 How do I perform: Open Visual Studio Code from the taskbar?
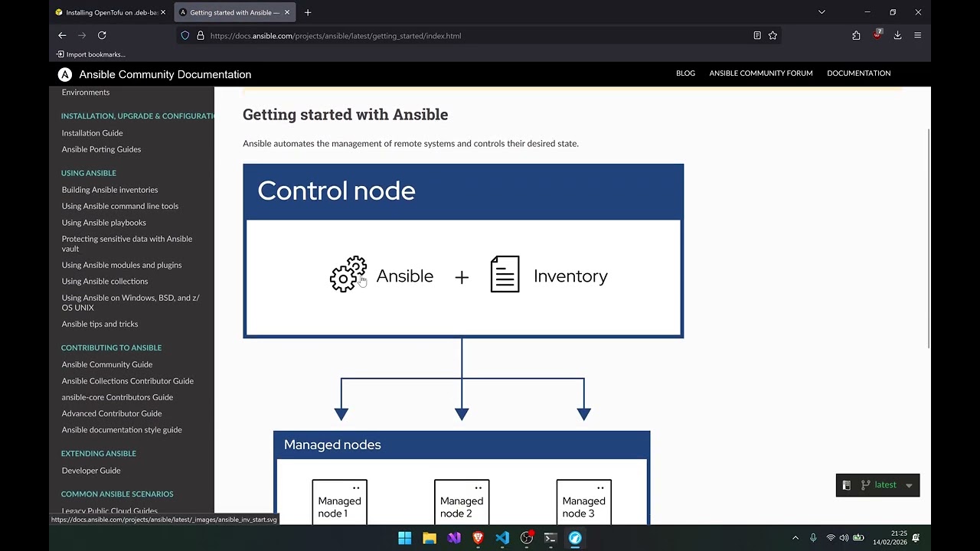[502, 538]
